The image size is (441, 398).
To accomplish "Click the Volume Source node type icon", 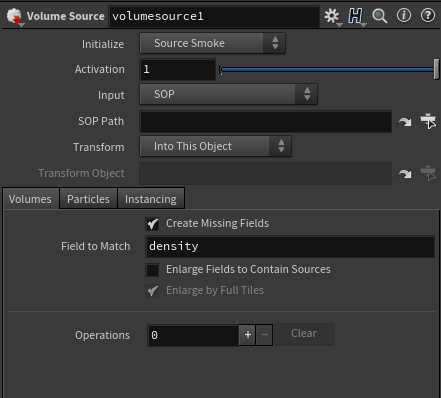I will pos(14,16).
